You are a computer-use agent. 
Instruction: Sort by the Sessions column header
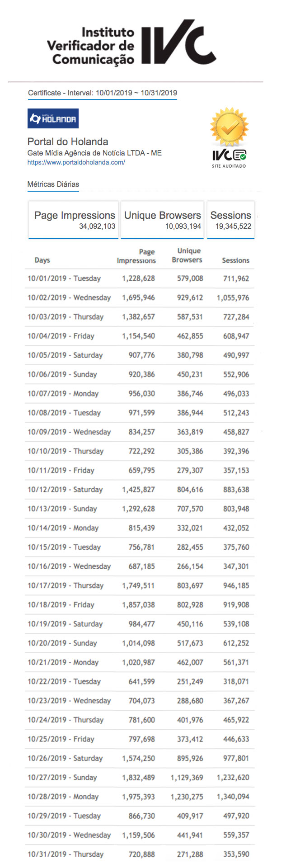(235, 260)
